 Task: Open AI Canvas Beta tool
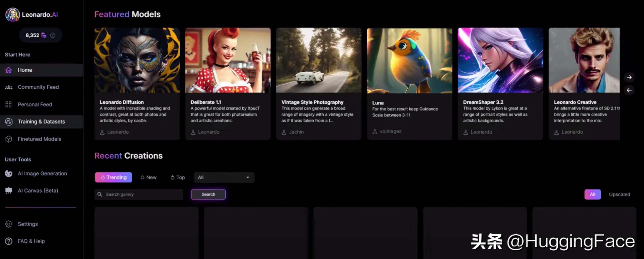click(37, 191)
